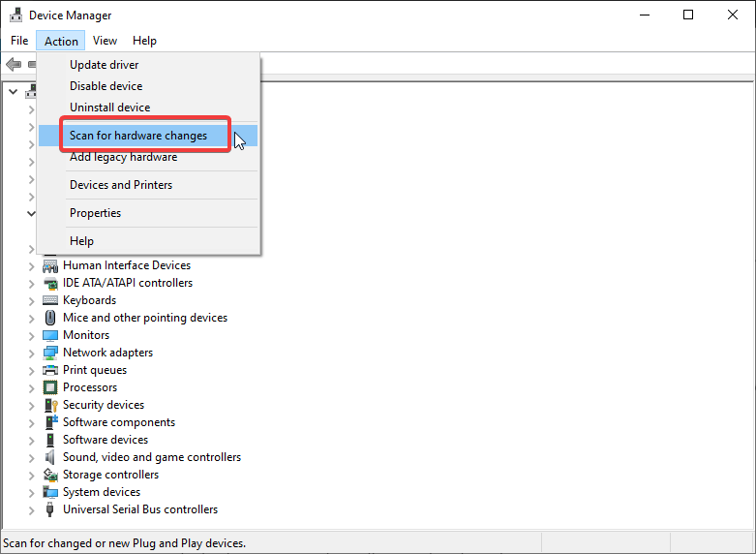Viewport: 756px width, 554px height.
Task: Click the IDE ATA/ATAPI controllers icon
Action: point(50,283)
